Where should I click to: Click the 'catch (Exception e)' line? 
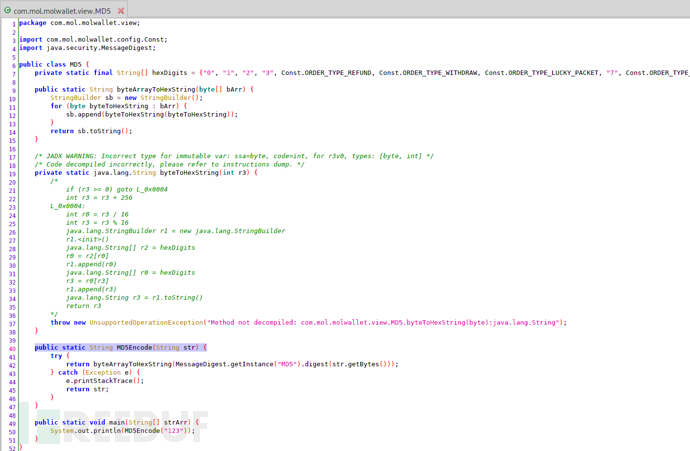[95, 373]
